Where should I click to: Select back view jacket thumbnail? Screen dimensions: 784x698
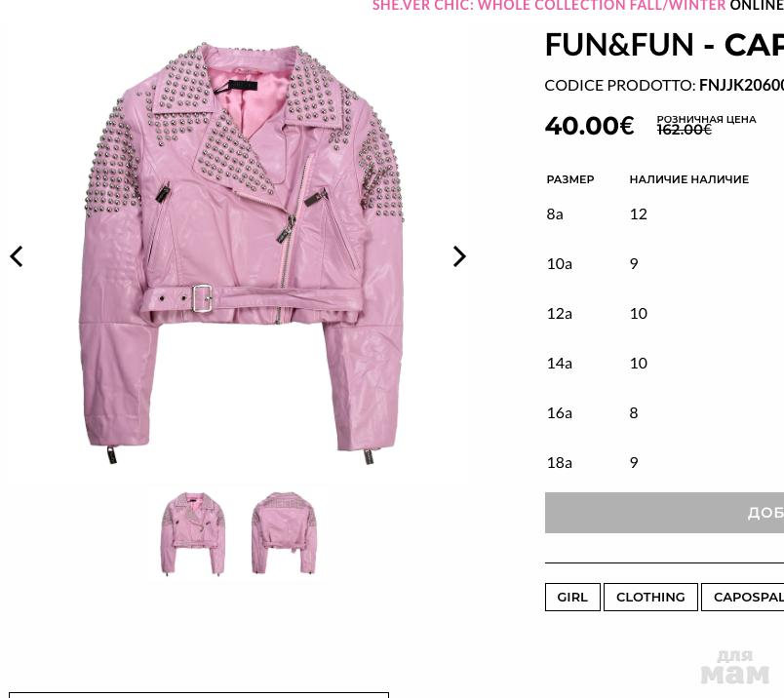(x=284, y=533)
